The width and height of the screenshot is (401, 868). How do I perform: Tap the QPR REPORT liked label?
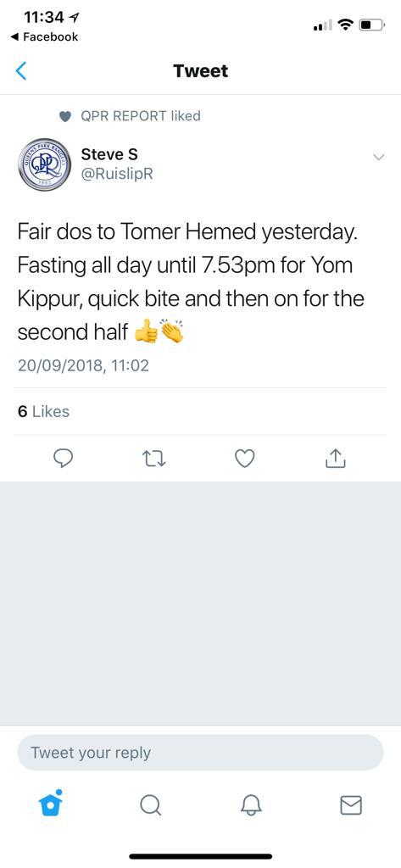[141, 115]
